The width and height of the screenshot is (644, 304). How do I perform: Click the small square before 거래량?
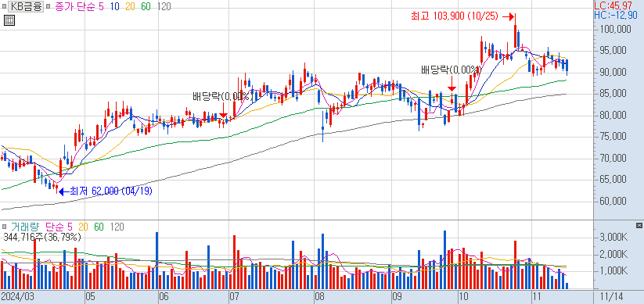pos(4,227)
